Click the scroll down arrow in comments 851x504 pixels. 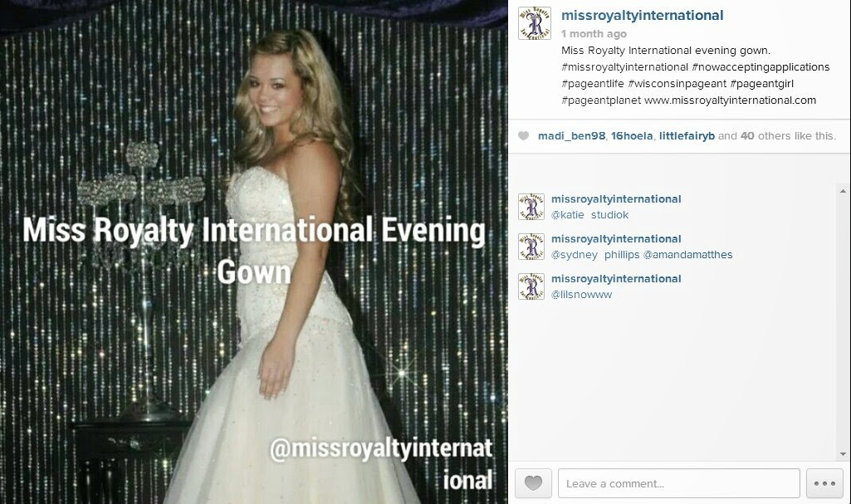click(843, 454)
